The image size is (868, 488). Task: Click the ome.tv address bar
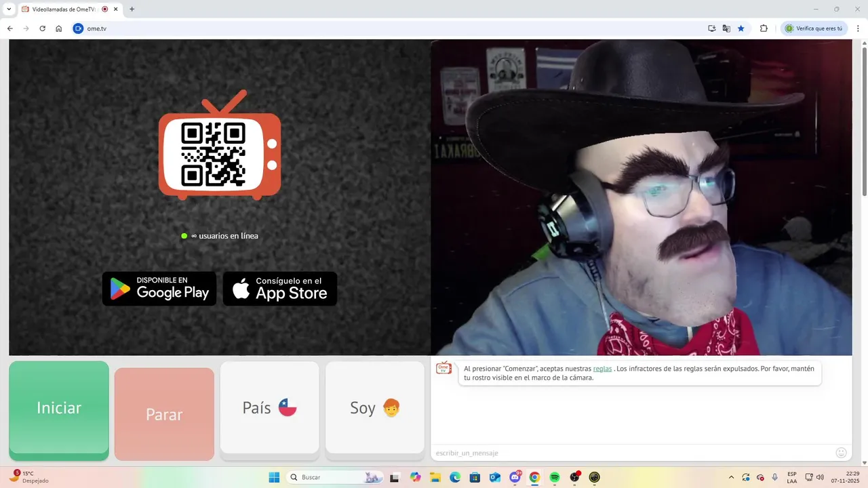pos(387,28)
